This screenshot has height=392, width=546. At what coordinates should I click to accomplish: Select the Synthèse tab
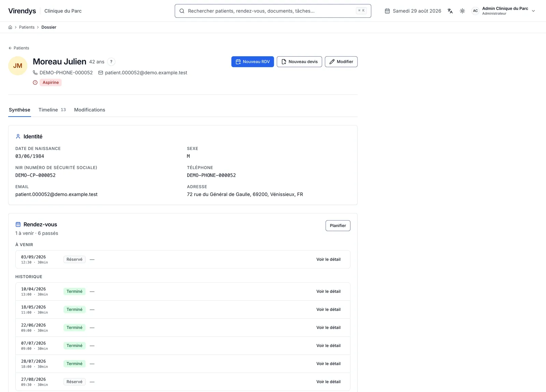coord(19,110)
